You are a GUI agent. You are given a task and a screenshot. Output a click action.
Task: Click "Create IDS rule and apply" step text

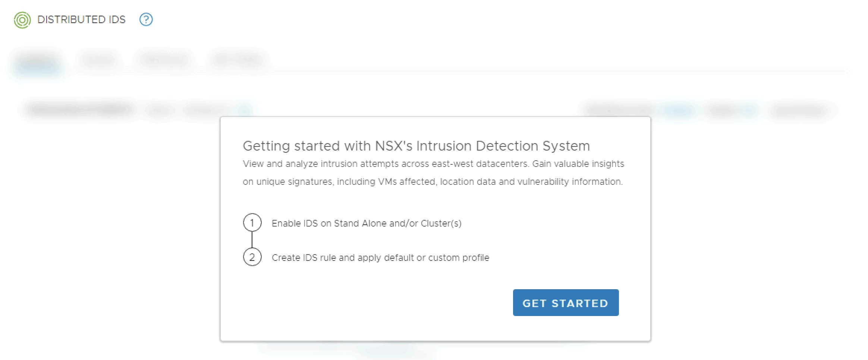click(x=380, y=258)
